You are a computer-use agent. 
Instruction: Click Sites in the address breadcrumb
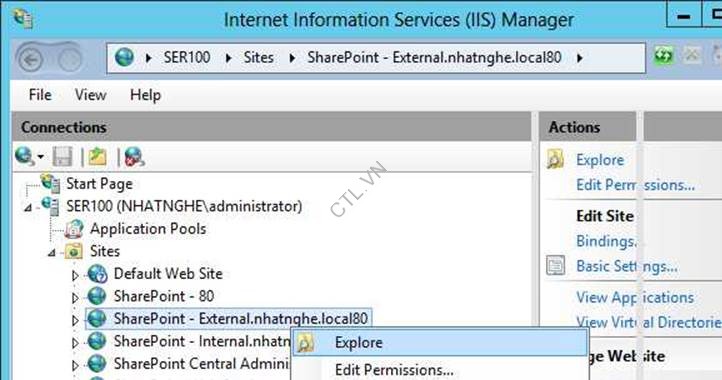click(x=258, y=58)
